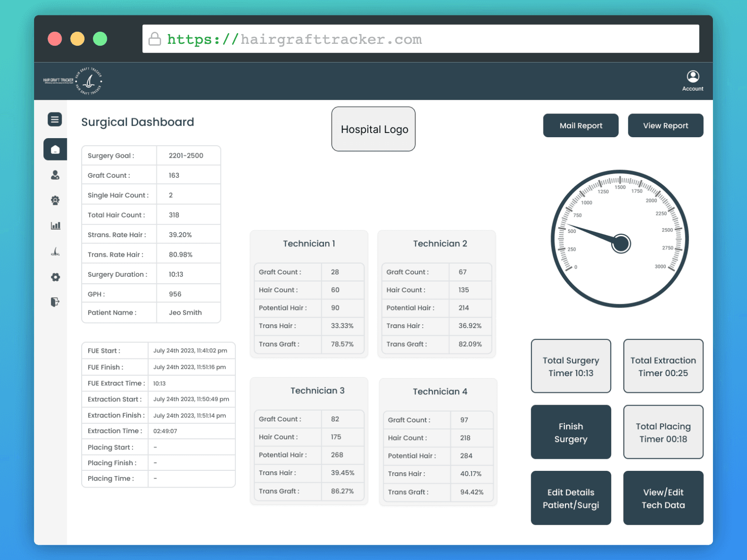Open the hamburger menu icon
Image resolution: width=747 pixels, height=560 pixels.
tap(55, 119)
